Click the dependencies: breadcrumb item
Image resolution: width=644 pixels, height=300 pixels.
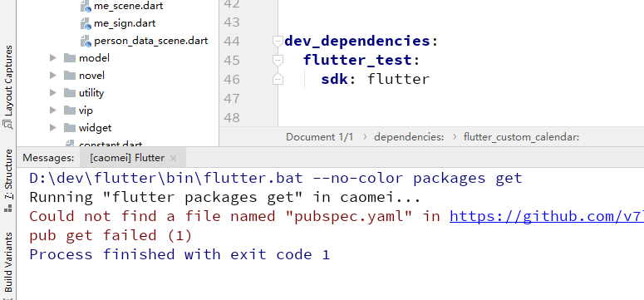(409, 137)
